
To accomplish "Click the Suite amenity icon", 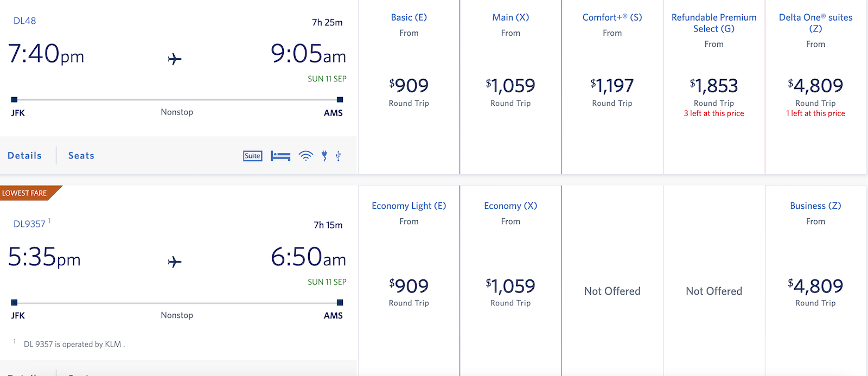I will (x=252, y=156).
